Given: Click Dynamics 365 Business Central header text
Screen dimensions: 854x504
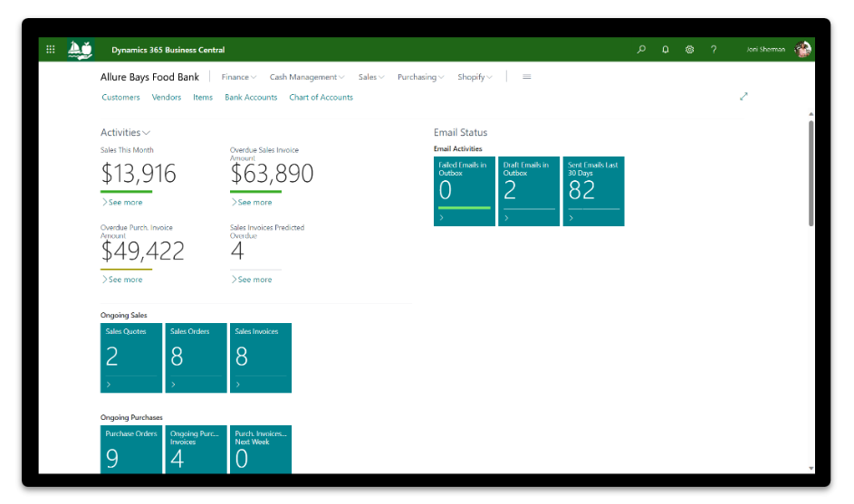Looking at the screenshot, I should pyautogui.click(x=168, y=50).
